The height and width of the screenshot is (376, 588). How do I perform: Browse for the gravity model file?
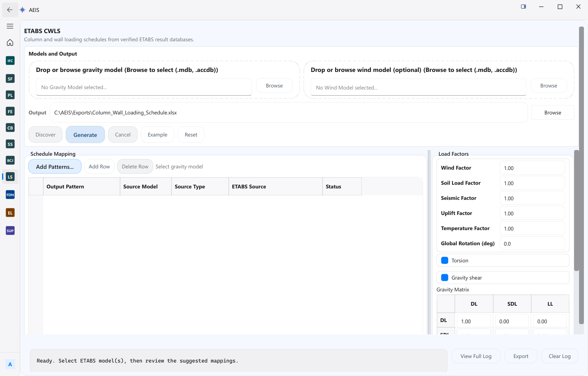274,85
